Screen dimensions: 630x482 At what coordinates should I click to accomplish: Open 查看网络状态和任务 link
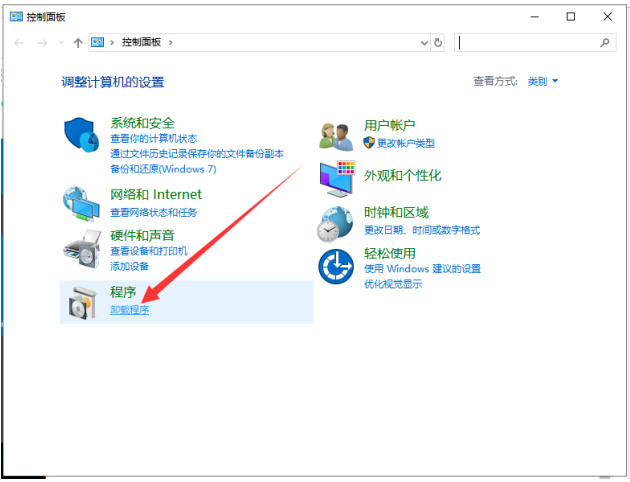tap(153, 213)
